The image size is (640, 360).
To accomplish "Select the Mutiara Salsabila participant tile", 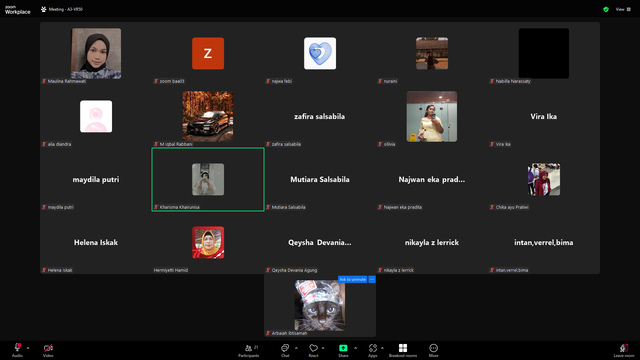I will [x=320, y=180].
